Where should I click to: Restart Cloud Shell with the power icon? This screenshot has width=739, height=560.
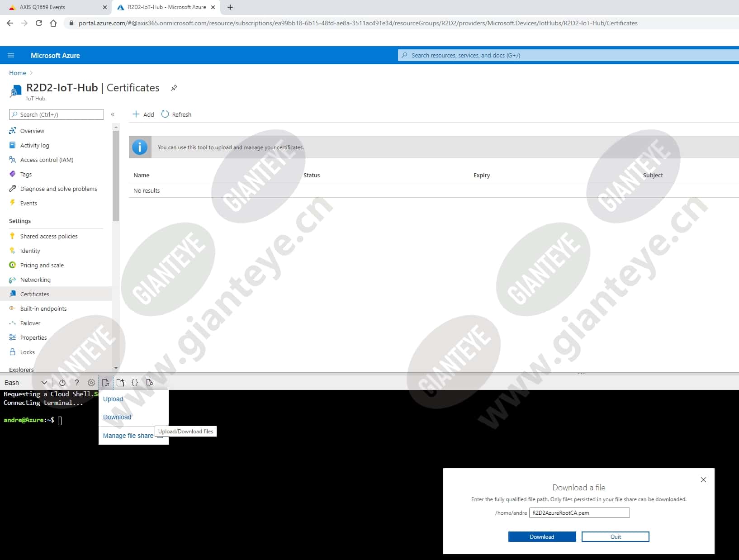(x=62, y=383)
